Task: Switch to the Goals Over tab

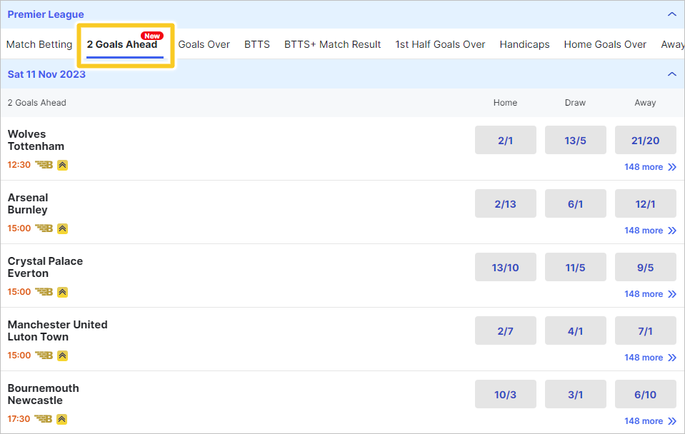Action: click(204, 45)
